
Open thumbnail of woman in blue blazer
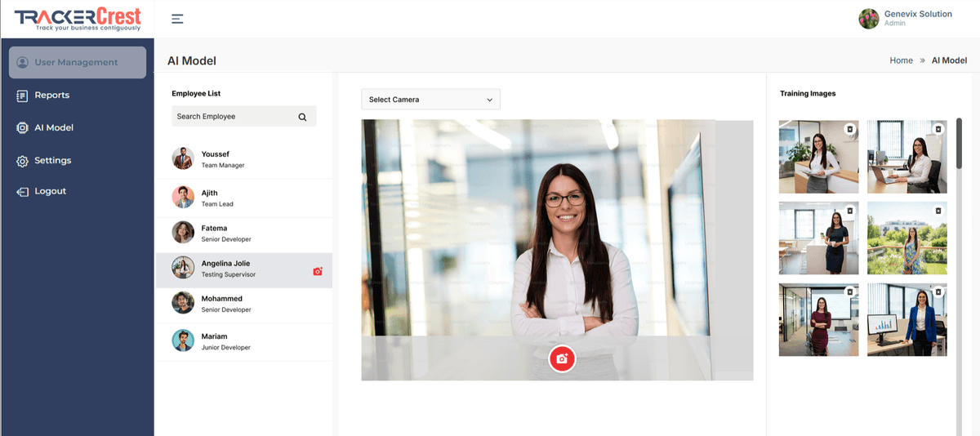907,319
